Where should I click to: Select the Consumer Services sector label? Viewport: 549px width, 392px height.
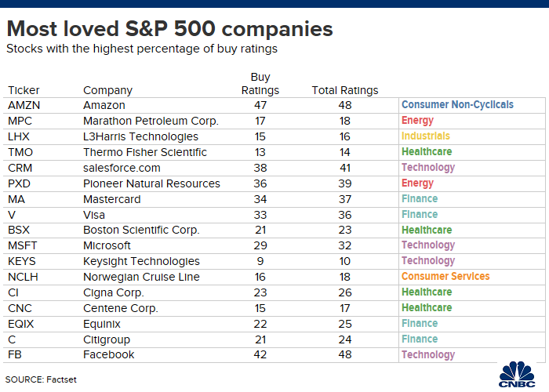(445, 277)
